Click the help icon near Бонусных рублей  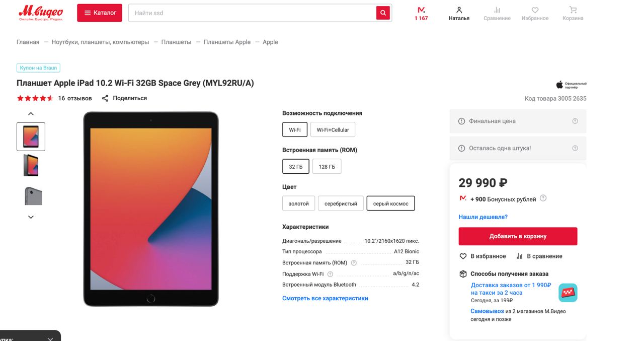[x=543, y=198]
